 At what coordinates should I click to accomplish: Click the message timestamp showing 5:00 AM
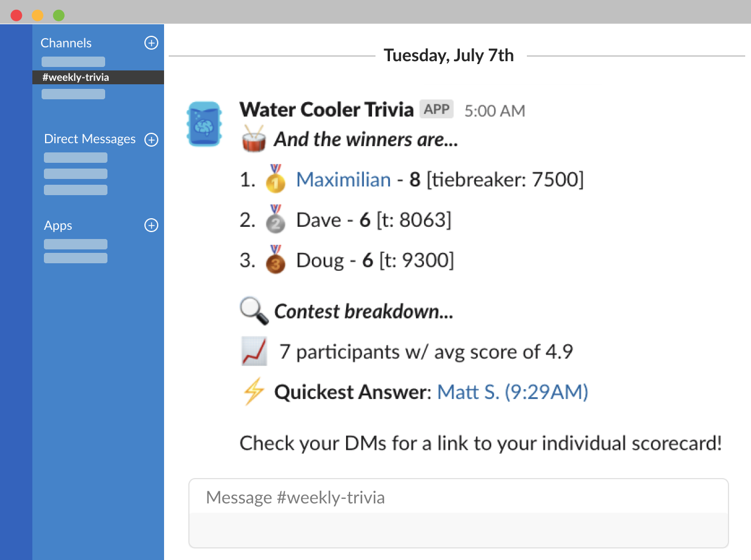494,110
